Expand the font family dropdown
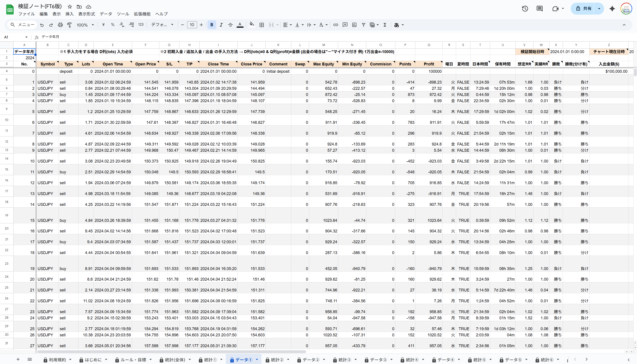This screenshot has height=364, width=637. 162,25
